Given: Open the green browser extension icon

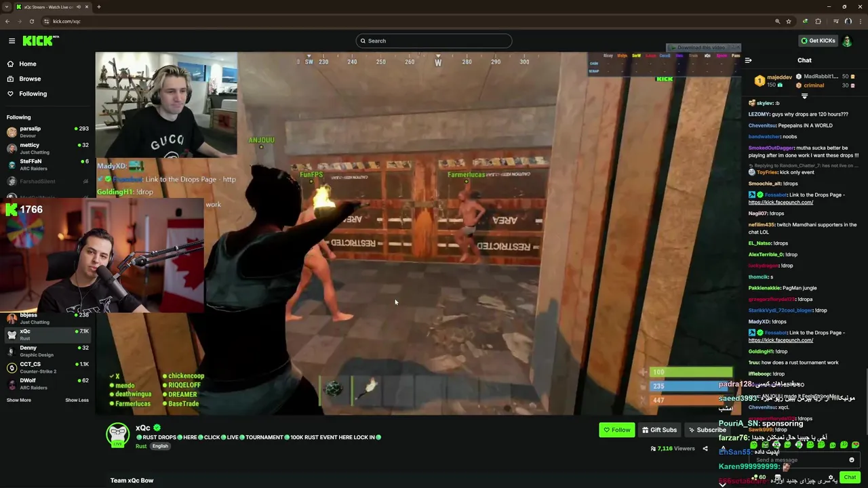Looking at the screenshot, I should (x=805, y=21).
